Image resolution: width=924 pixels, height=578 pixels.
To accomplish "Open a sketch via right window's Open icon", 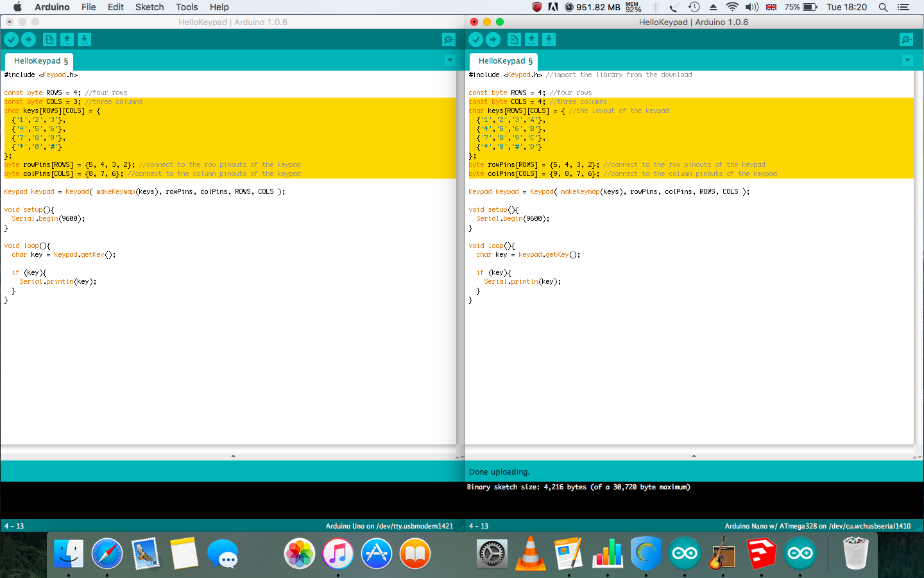I will tap(531, 39).
